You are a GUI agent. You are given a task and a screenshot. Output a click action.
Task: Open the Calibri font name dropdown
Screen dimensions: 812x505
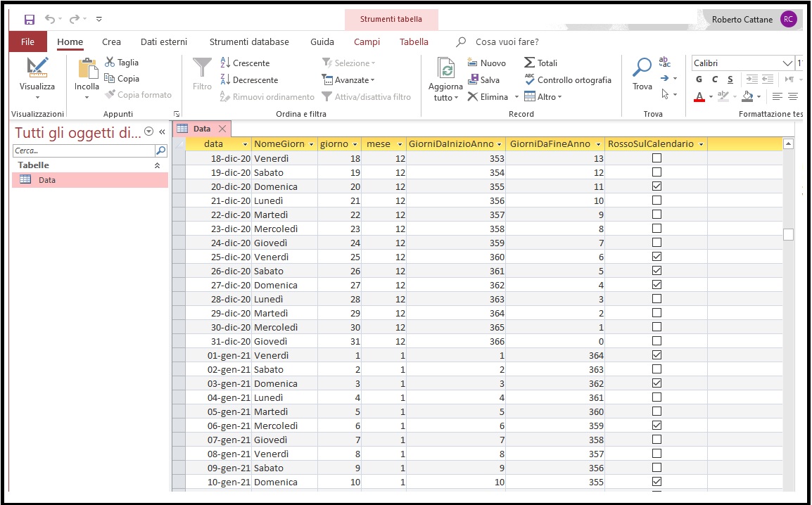pos(787,63)
